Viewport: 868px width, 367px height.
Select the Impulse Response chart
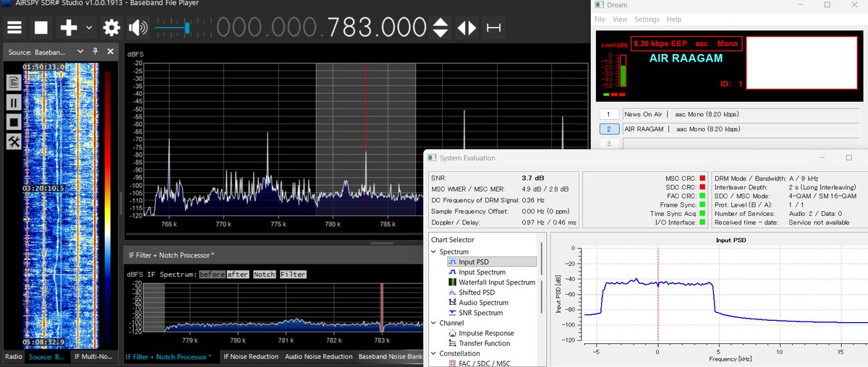pyautogui.click(x=481, y=333)
